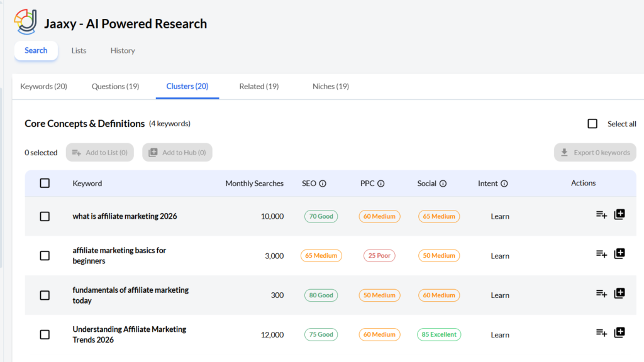644x362 pixels.
Task: Add 'Understanding Affiliate Marketing Trends 2026' to list
Action: click(601, 333)
